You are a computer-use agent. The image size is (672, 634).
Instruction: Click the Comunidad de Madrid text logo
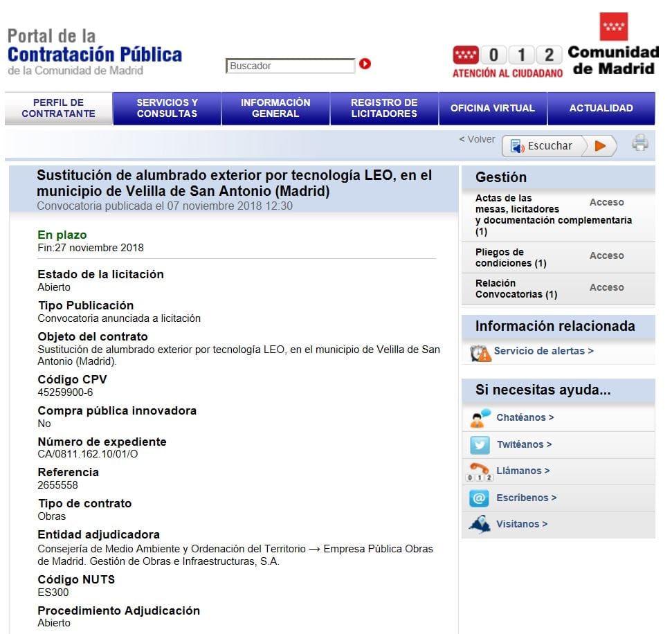(x=613, y=60)
